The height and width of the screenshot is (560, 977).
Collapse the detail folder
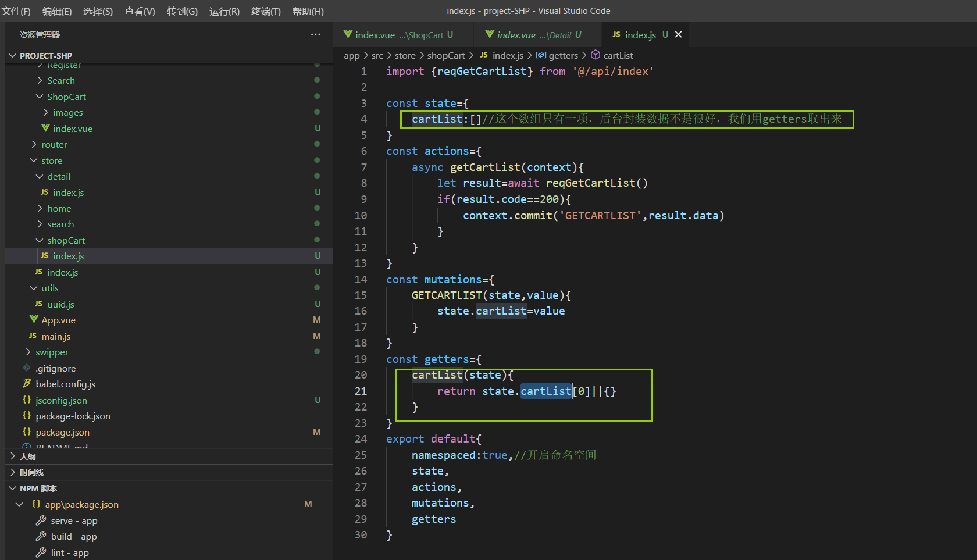click(x=59, y=177)
